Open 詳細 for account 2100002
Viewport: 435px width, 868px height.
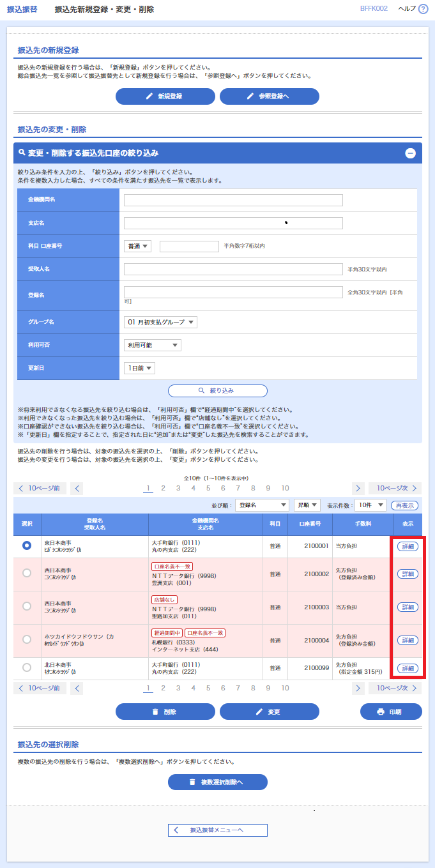coord(408,574)
